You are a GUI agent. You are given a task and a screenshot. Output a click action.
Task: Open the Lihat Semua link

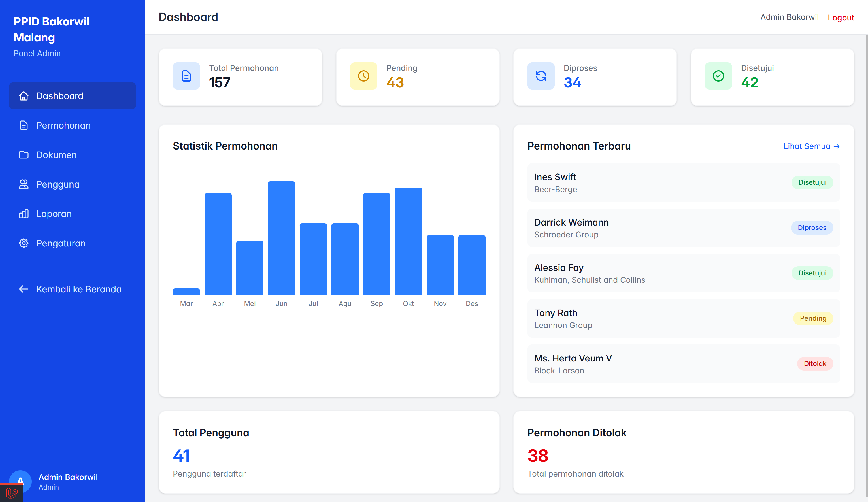[x=812, y=146]
